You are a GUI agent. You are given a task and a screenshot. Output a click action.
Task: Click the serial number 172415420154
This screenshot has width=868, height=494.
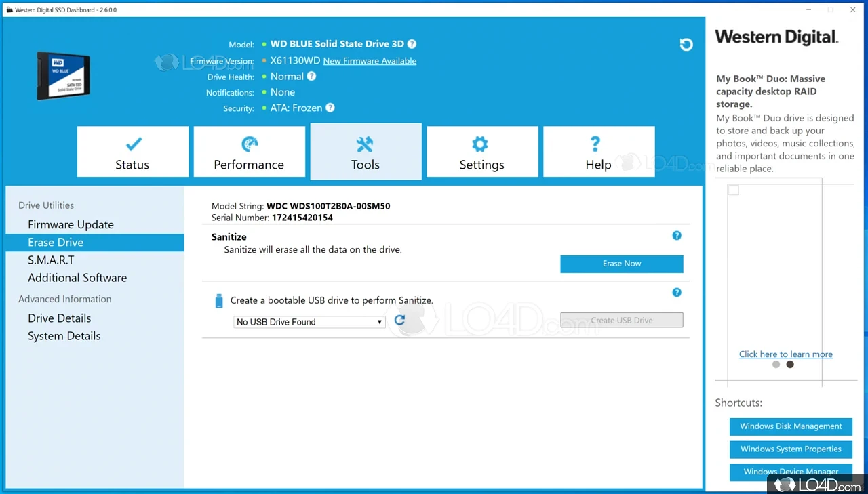[x=302, y=218]
